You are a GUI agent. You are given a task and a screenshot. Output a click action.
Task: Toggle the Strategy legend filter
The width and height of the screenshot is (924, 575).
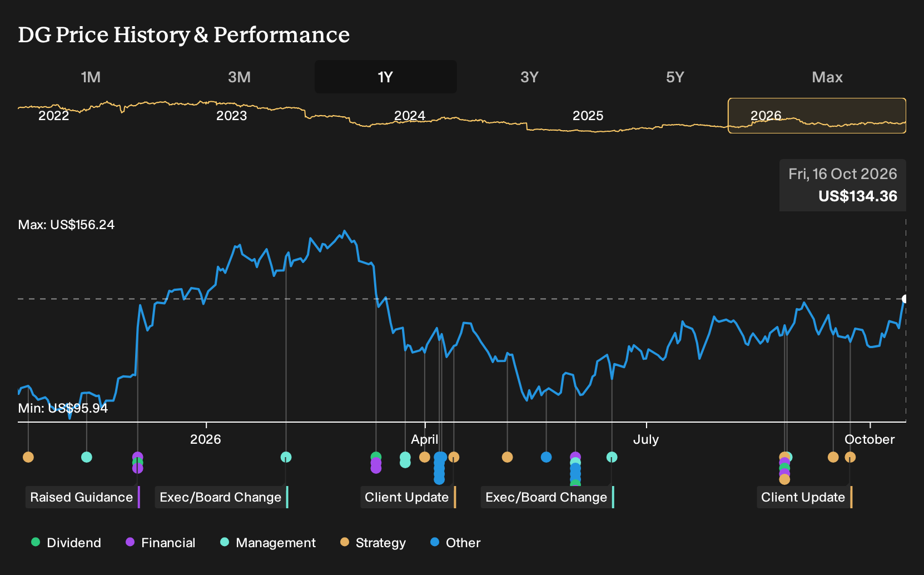pos(373,543)
